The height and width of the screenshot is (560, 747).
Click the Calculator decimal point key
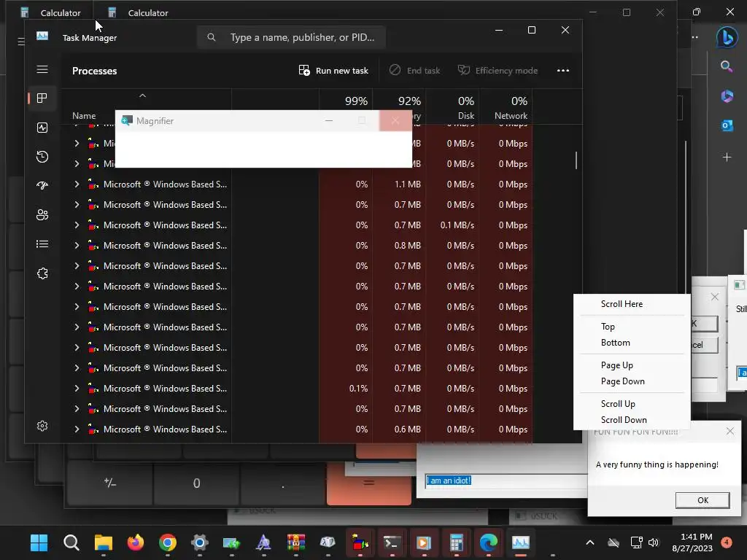coord(283,483)
